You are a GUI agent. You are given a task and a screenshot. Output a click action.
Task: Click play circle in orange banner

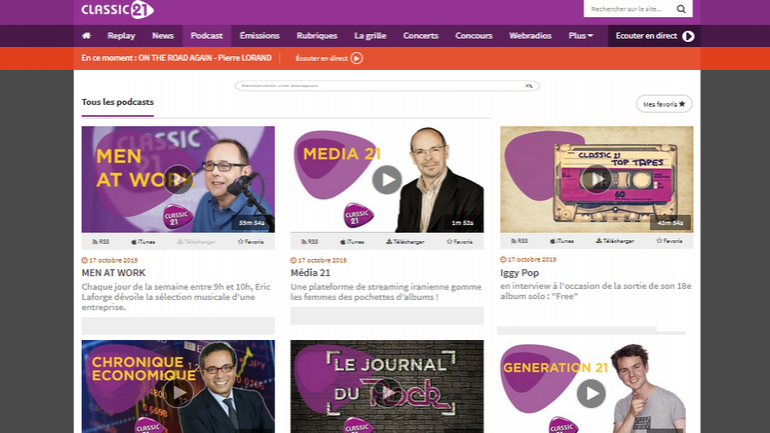[x=357, y=58]
